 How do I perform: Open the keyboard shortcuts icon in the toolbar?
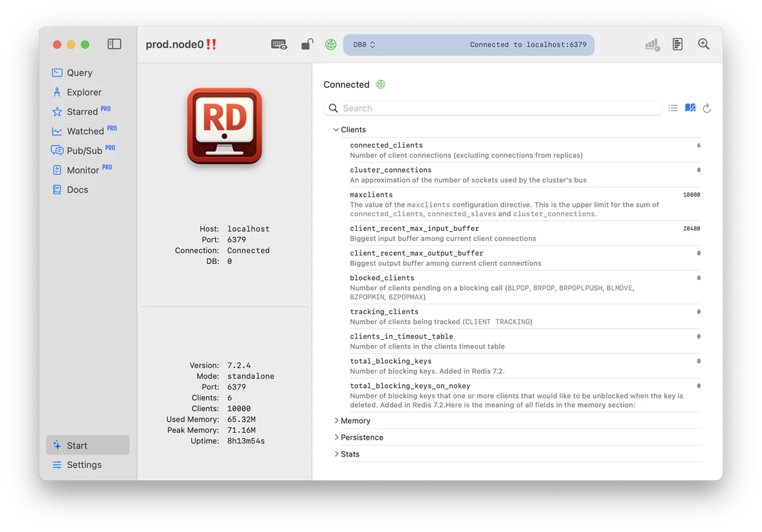coord(279,44)
